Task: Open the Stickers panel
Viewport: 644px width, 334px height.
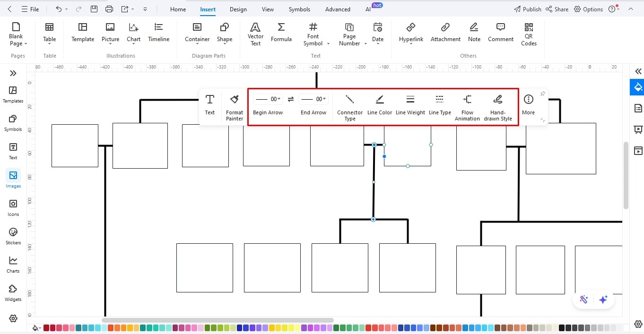Action: pos(13,236)
